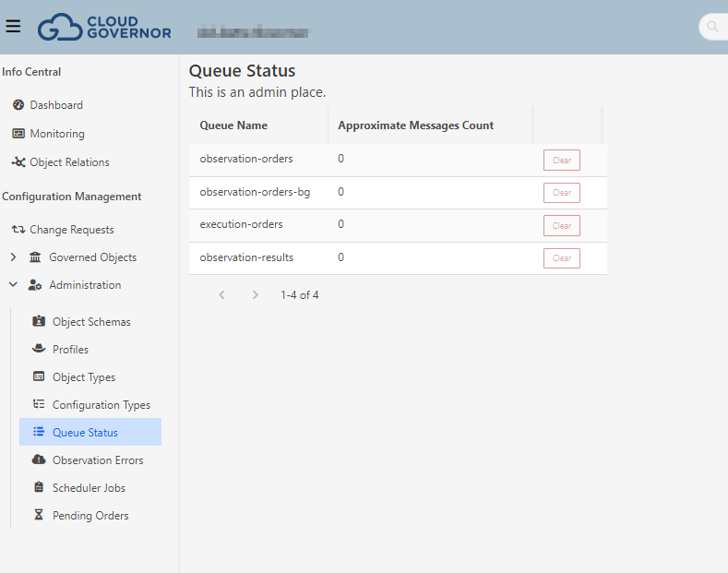Viewport: 728px width, 573px height.
Task: Click the Pending Orders hourglass icon
Action: [x=39, y=516]
